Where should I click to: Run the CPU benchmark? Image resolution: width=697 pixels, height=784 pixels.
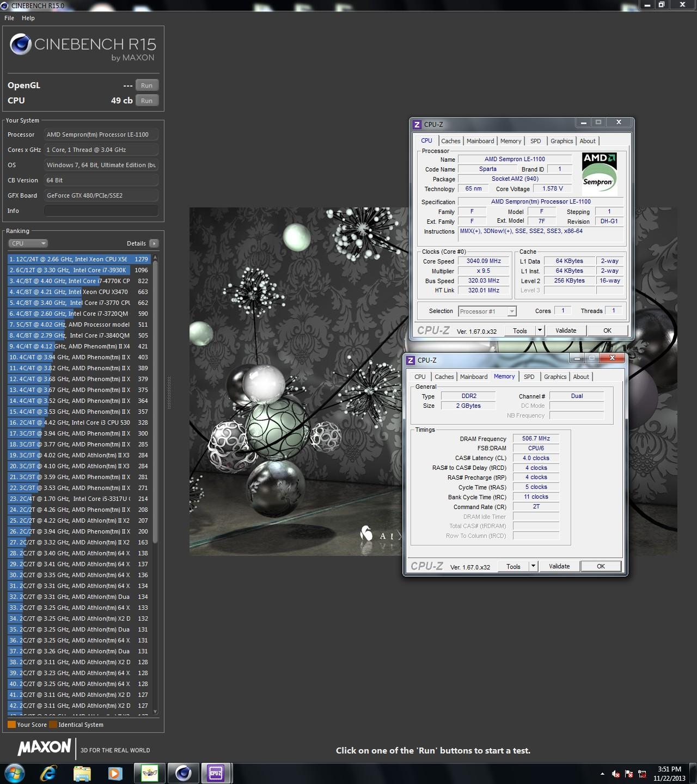147,101
